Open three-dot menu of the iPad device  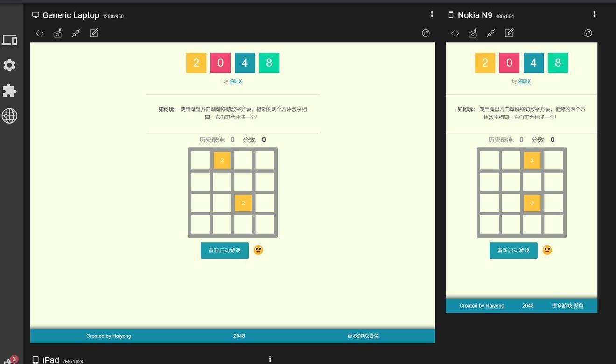[x=270, y=359]
